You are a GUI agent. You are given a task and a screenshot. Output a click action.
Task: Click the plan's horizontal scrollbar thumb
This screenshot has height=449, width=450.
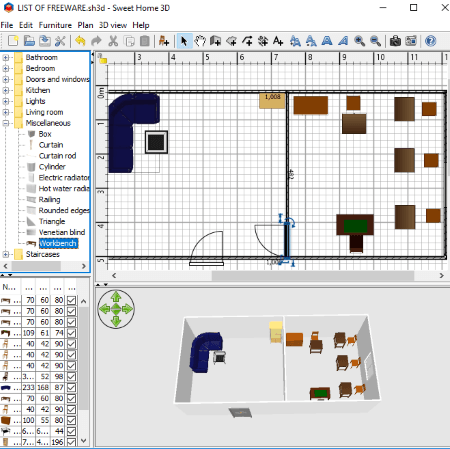coord(313,276)
